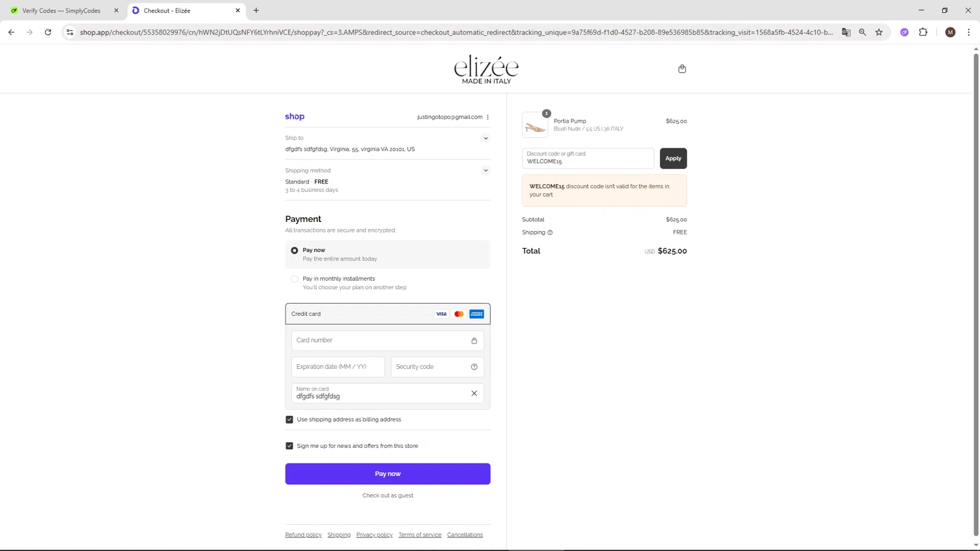Image resolution: width=980 pixels, height=551 pixels.
Task: Click the shipping info help icon
Action: [x=550, y=232]
